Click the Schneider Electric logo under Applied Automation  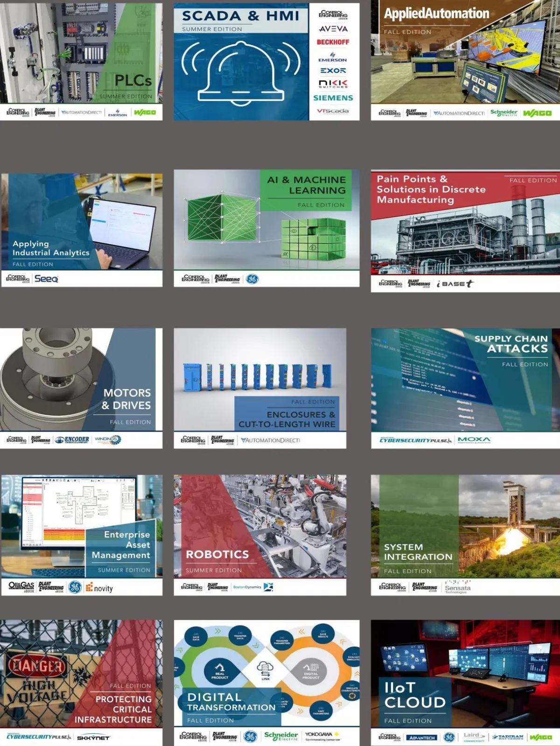click(x=504, y=113)
